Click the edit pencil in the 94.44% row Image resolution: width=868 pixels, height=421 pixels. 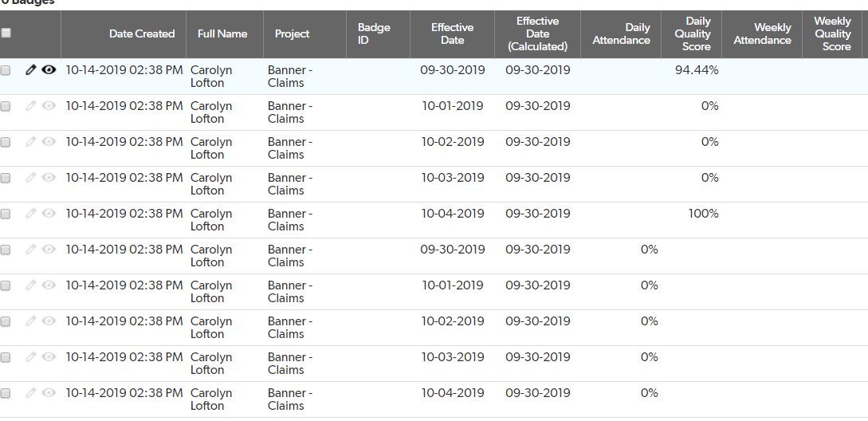tap(31, 70)
